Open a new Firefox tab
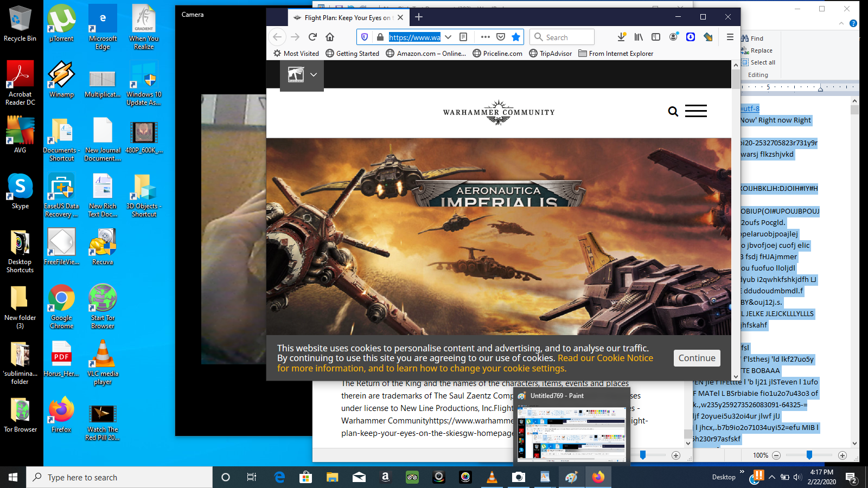Image resolution: width=868 pixels, height=488 pixels. (x=419, y=17)
